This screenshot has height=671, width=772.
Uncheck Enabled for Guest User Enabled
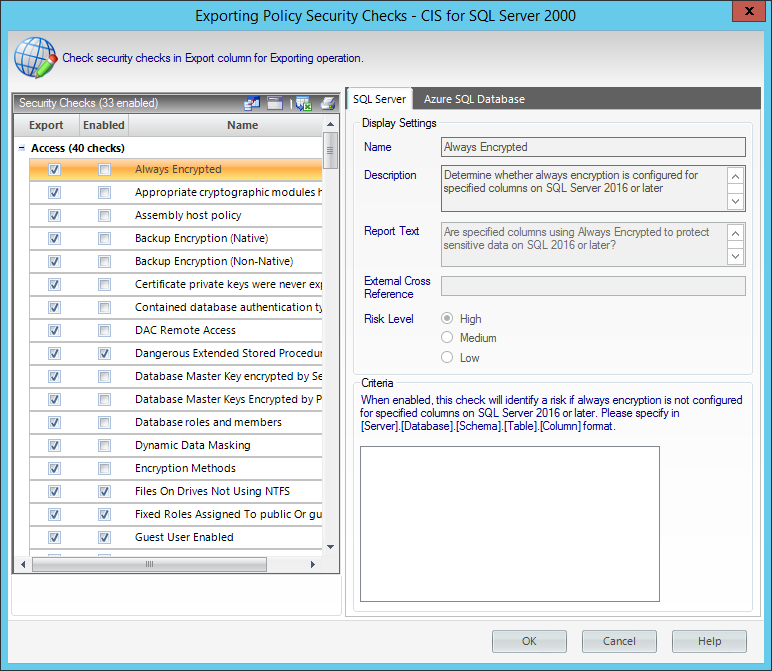pos(104,538)
